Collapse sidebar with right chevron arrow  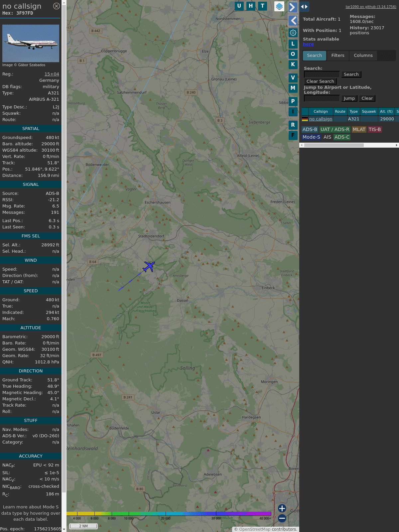click(292, 7)
